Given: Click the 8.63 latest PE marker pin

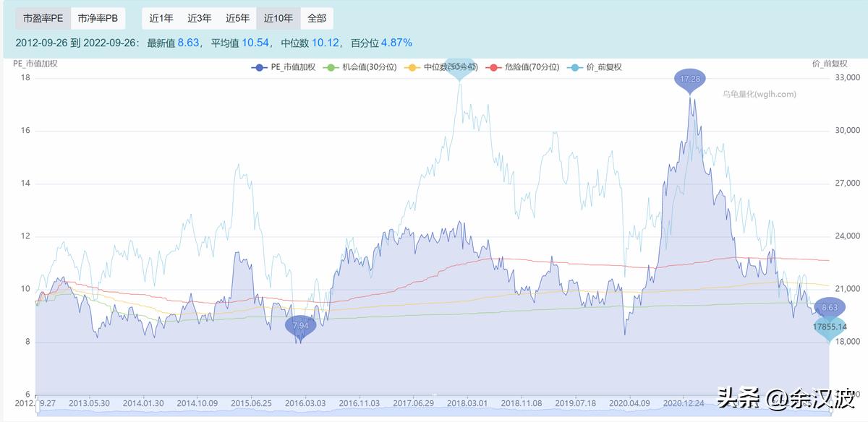Looking at the screenshot, I should [x=829, y=308].
